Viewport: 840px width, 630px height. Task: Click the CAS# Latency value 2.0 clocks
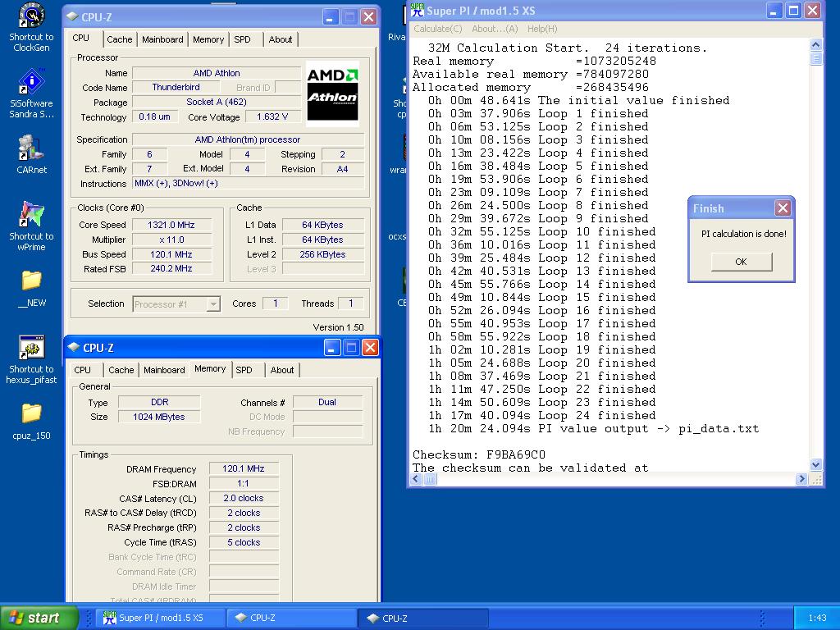pos(244,498)
